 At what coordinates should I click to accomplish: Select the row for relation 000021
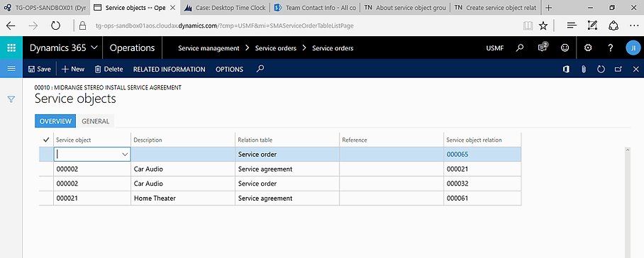(280, 169)
